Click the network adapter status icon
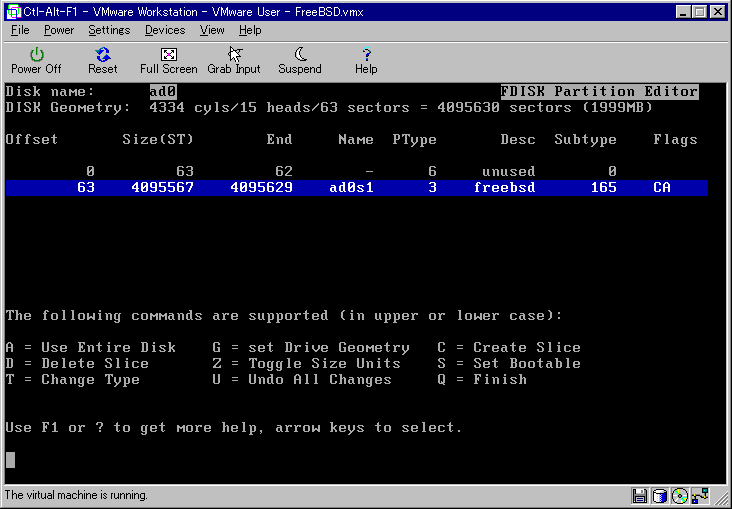Image resolution: width=732 pixels, height=509 pixels. [x=701, y=496]
